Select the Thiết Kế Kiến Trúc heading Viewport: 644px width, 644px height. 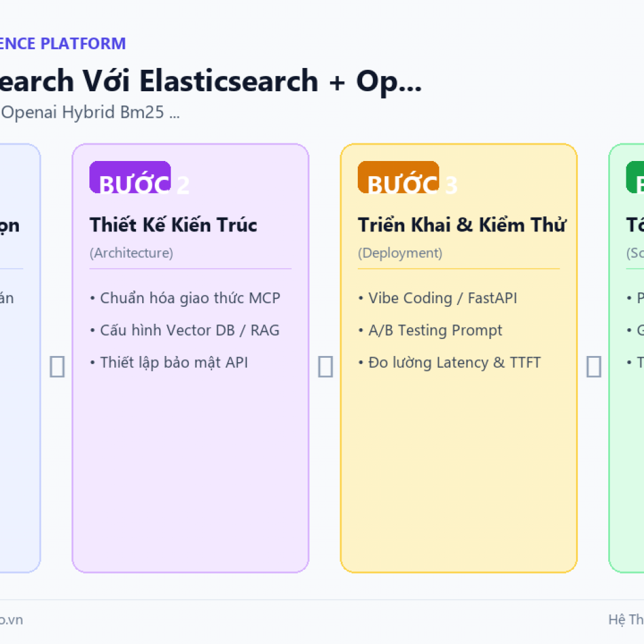(x=174, y=225)
